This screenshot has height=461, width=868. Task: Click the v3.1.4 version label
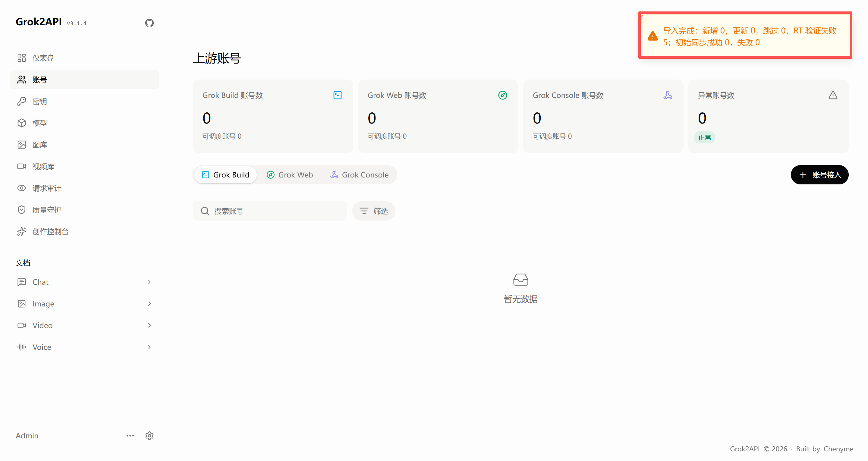point(77,23)
